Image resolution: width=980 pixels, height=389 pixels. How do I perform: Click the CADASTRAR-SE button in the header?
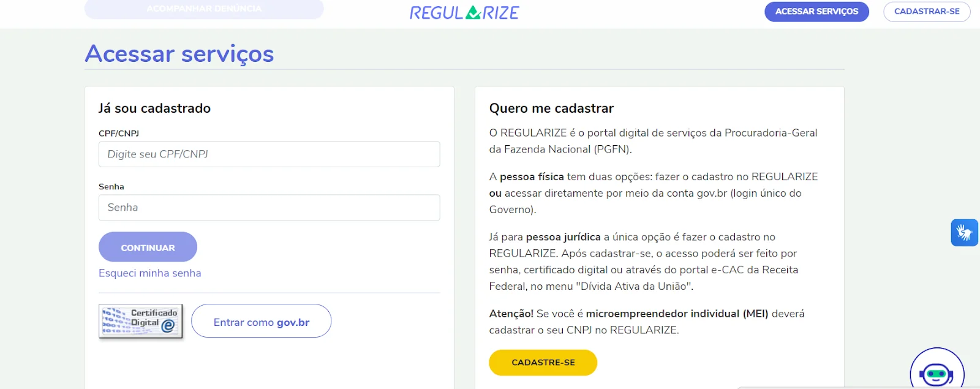926,12
